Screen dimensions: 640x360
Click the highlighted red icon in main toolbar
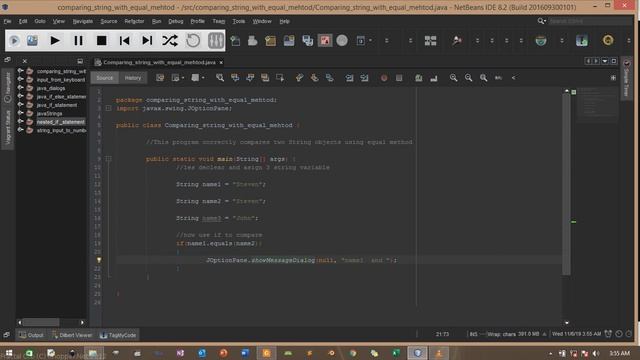click(325, 40)
